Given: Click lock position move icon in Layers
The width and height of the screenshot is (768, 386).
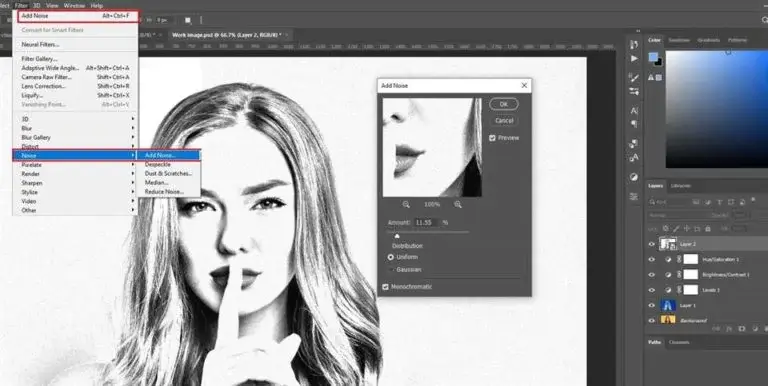Looking at the screenshot, I should pyautogui.click(x=687, y=229).
